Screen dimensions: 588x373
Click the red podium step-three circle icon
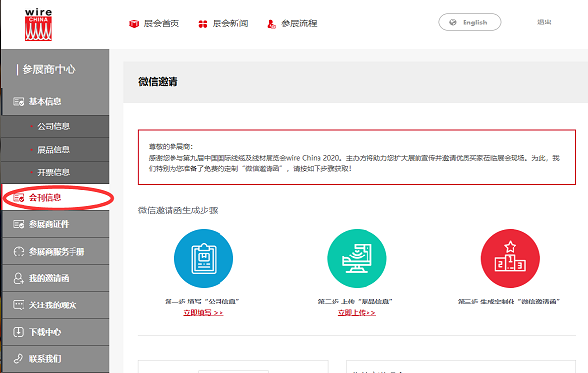tap(510, 258)
